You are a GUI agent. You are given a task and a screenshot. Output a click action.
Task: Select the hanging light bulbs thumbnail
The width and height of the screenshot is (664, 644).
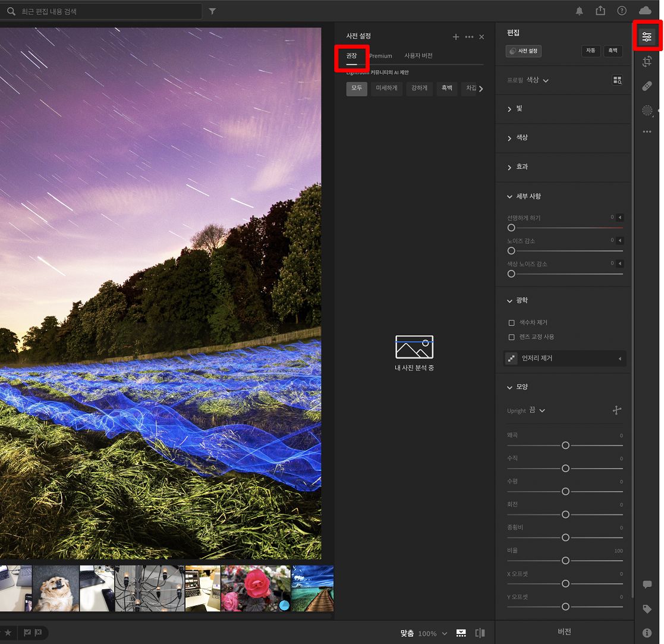pos(150,589)
